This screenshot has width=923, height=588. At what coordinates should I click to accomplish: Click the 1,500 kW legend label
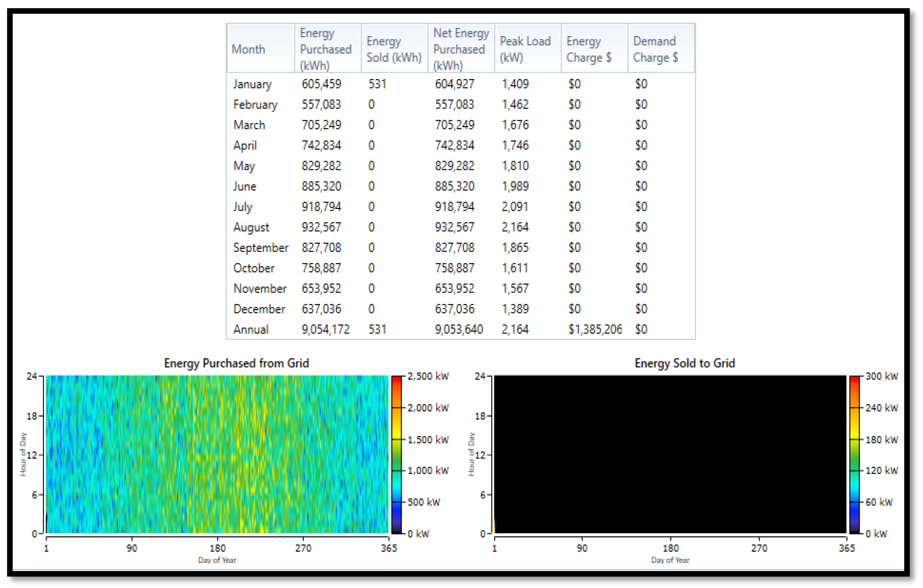(x=428, y=440)
